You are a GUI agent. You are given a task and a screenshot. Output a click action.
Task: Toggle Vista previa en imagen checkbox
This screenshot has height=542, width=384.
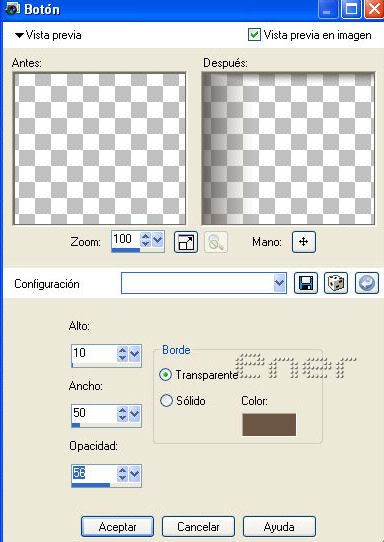point(254,35)
